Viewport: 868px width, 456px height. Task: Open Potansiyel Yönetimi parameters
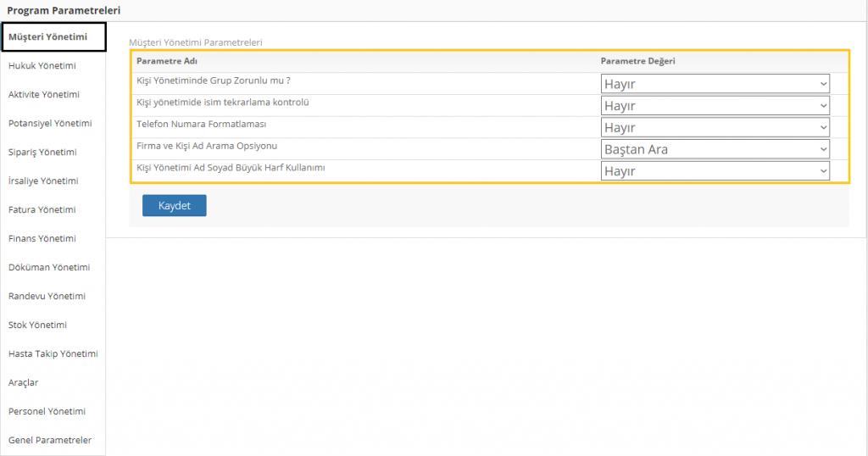pos(50,123)
